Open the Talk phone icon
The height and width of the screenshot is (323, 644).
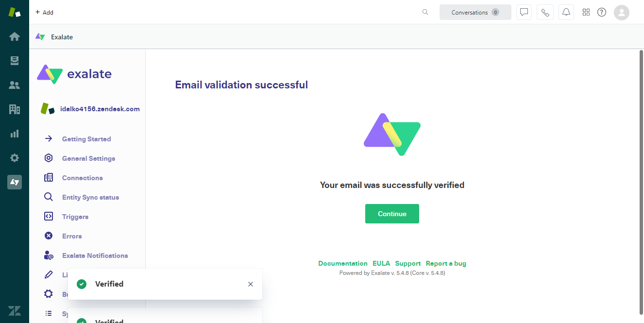[545, 12]
